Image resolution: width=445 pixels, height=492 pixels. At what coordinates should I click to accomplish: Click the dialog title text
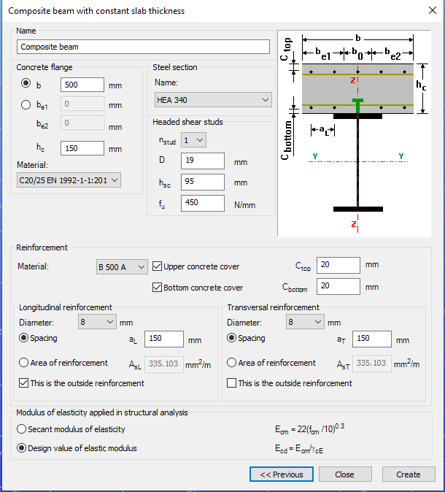(x=96, y=11)
